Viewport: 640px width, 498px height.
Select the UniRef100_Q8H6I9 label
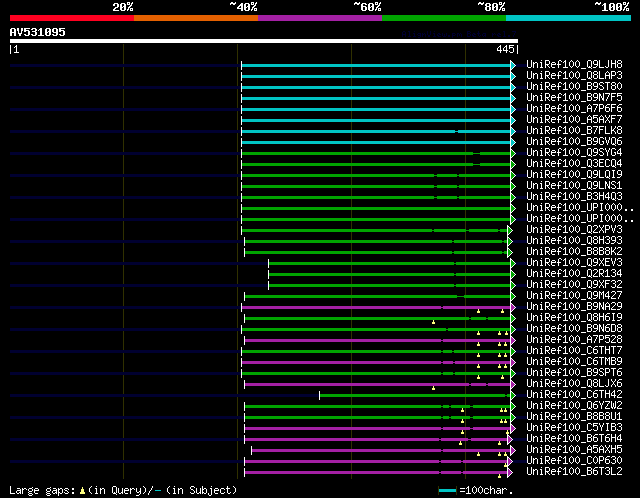[574, 318]
